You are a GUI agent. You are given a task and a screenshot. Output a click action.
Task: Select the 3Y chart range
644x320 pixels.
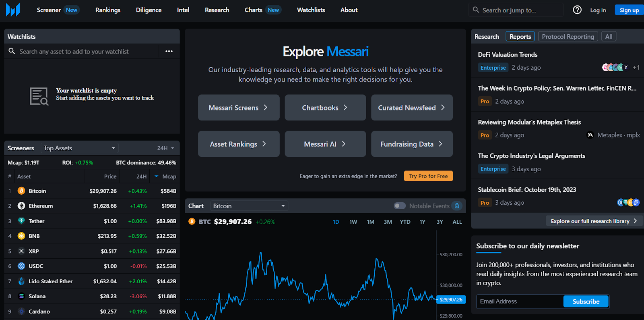coord(440,222)
